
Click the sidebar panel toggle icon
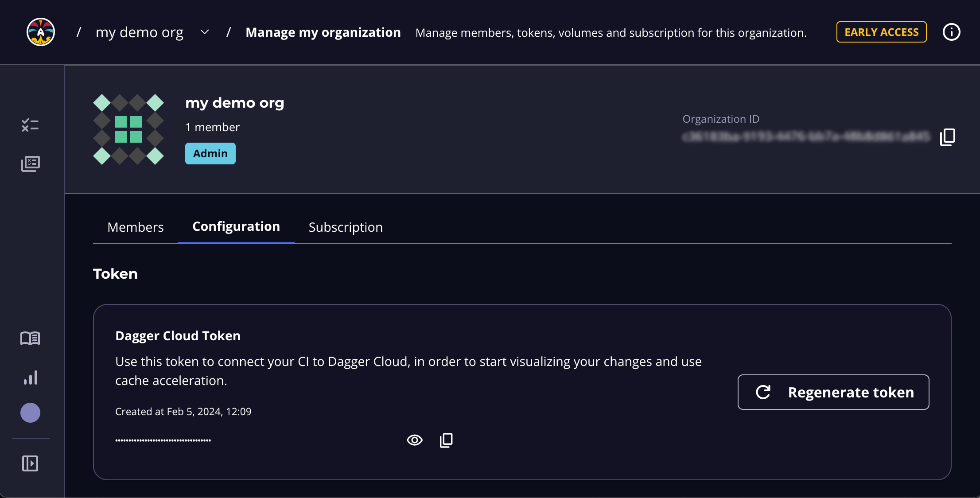click(31, 463)
